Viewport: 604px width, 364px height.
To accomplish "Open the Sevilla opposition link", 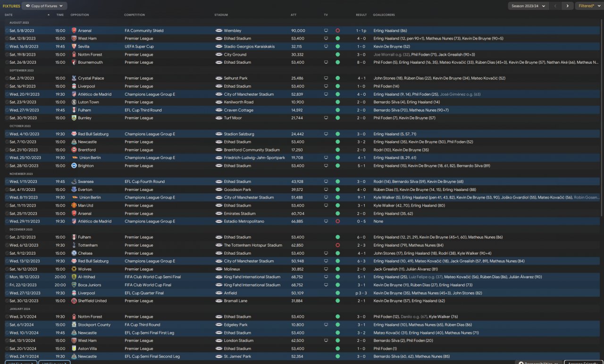I will click(84, 47).
